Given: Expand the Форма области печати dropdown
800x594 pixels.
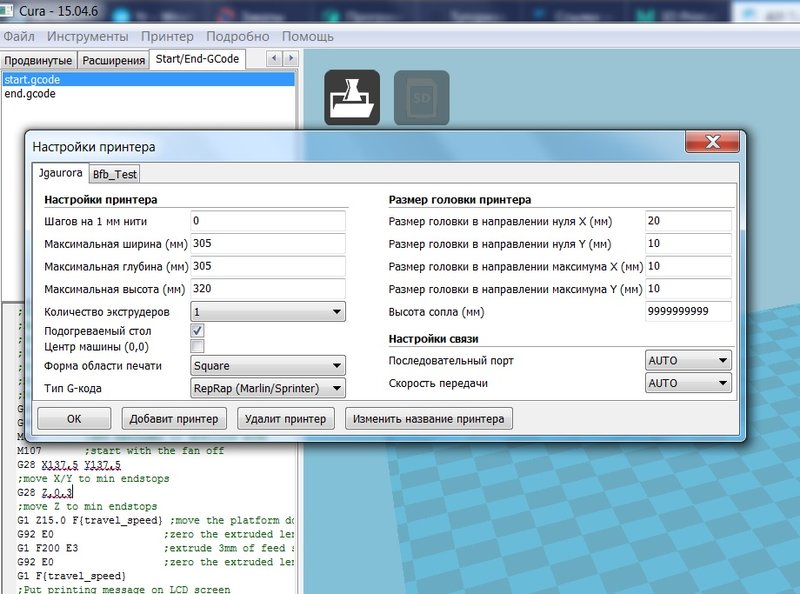Looking at the screenshot, I should click(x=267, y=366).
